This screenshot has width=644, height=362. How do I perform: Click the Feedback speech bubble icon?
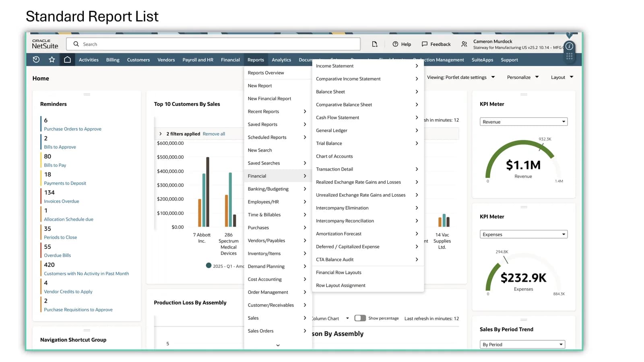pos(425,44)
